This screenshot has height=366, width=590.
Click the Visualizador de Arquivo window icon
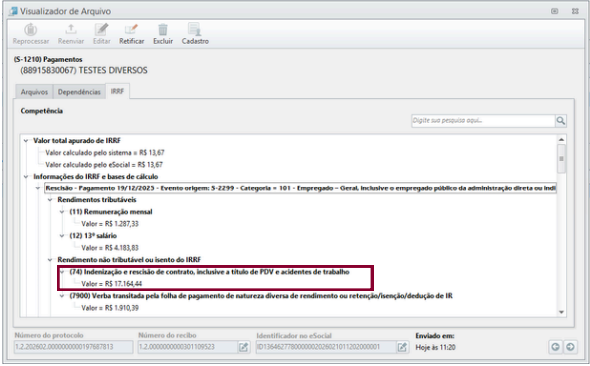(x=13, y=11)
